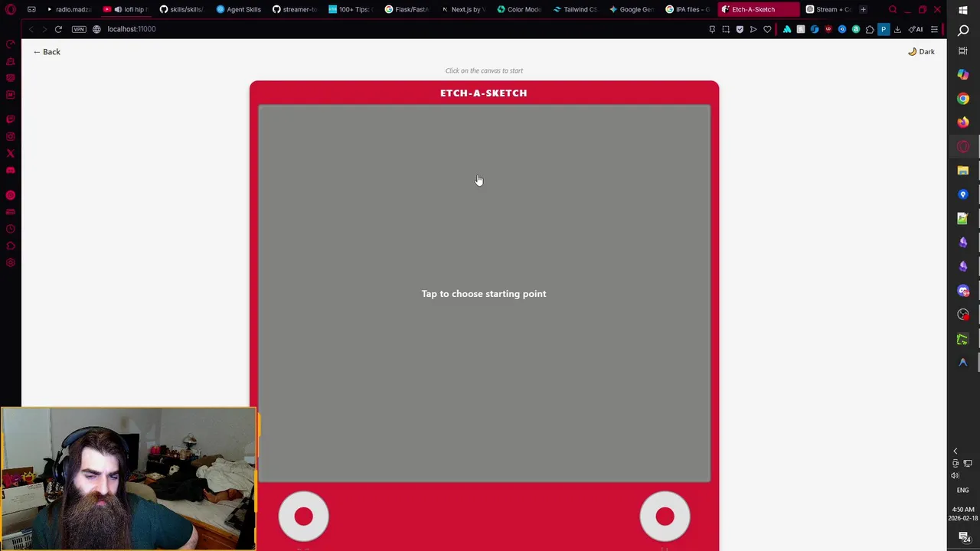980x551 pixels.
Task: Toggle the VPN badge in address bar
Action: click(x=79, y=29)
